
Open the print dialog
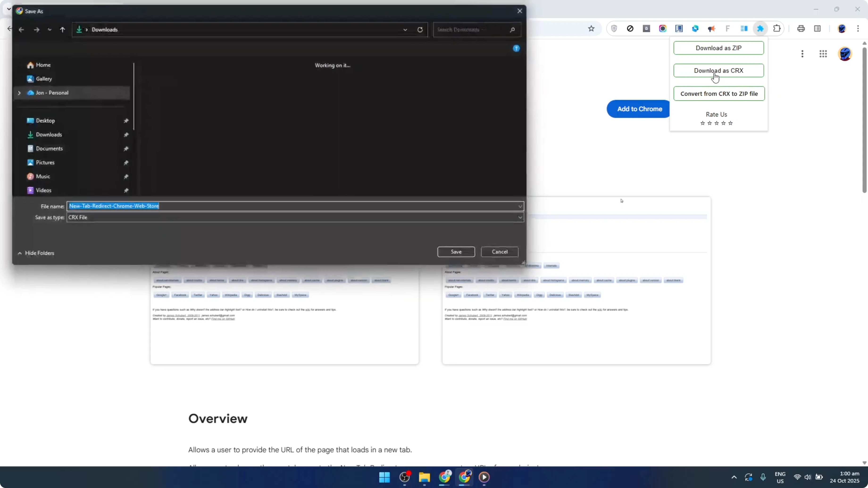click(x=801, y=28)
